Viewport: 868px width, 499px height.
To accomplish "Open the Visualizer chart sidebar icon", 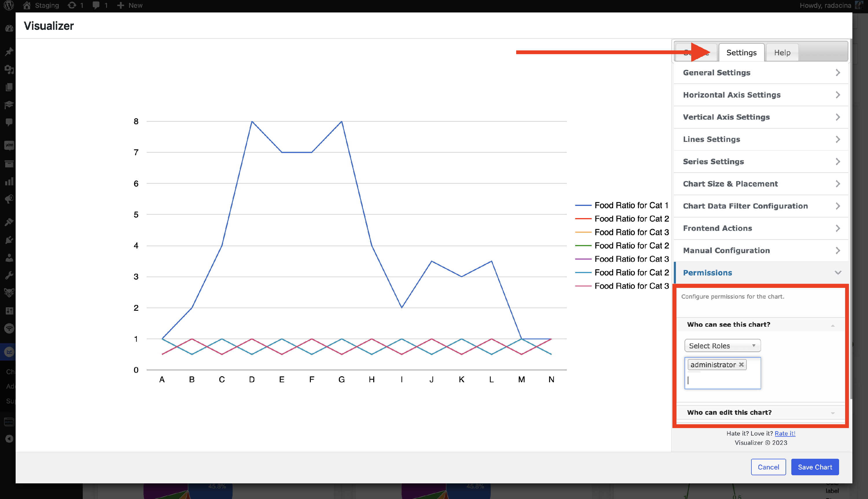I will point(9,352).
